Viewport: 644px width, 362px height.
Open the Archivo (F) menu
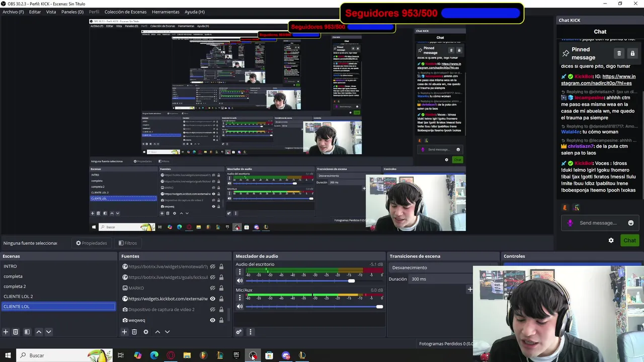pos(13,12)
